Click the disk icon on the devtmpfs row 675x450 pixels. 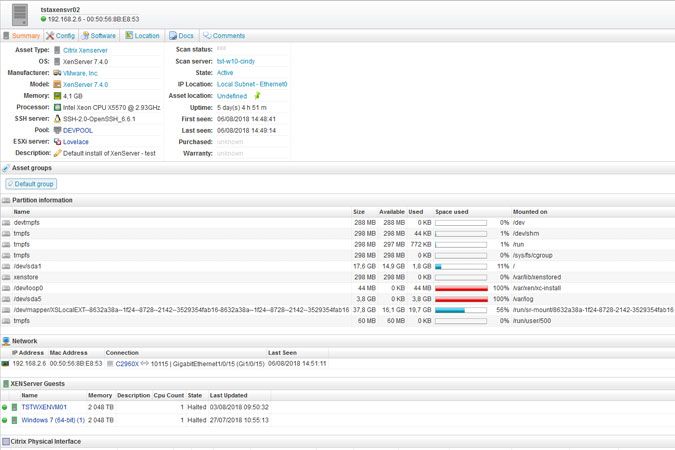coord(6,223)
